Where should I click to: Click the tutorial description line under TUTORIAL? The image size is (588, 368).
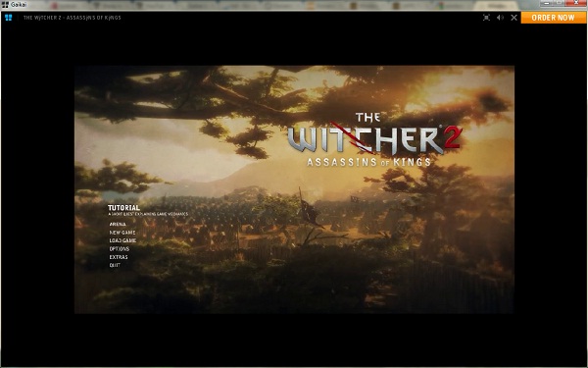(x=148, y=214)
